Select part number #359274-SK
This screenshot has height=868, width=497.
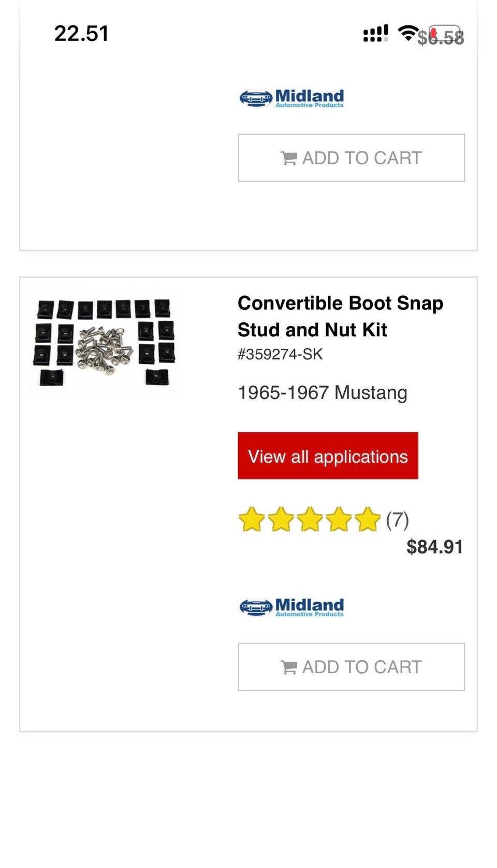[x=280, y=354]
